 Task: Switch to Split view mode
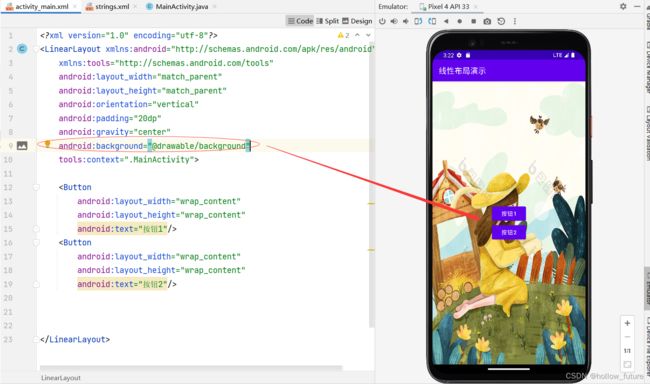coord(327,21)
